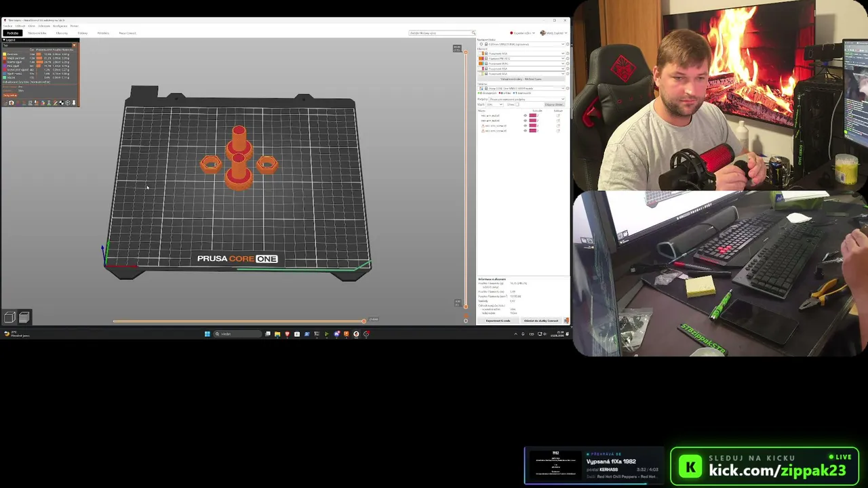Open the Expert mode dropdown
Image resolution: width=868 pixels, height=488 pixels.
coord(522,33)
